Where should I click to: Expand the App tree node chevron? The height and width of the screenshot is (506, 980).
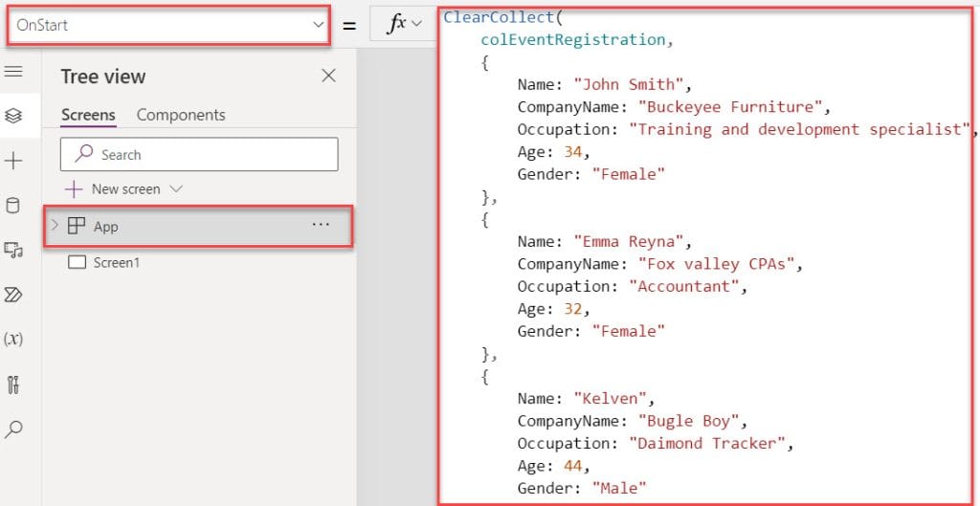[x=55, y=226]
